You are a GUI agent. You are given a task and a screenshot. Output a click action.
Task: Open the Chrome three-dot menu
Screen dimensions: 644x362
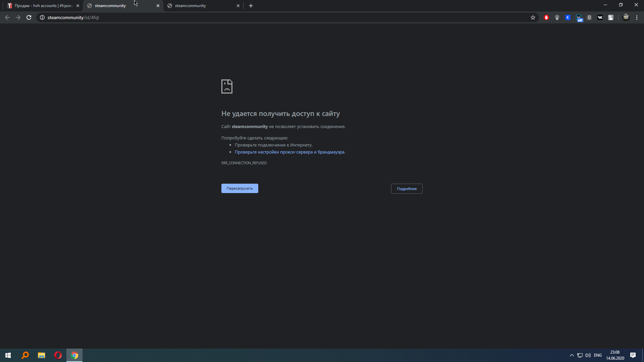[x=637, y=17]
